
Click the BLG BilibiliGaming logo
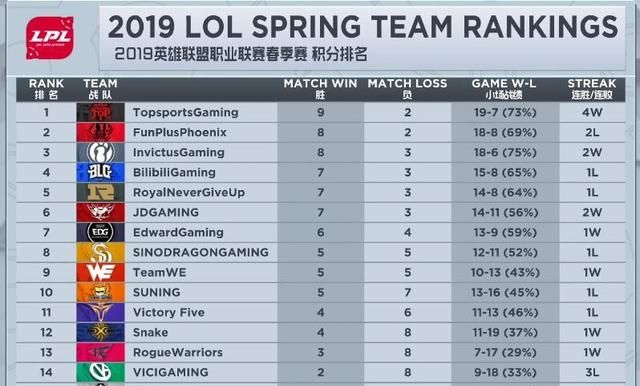point(100,172)
